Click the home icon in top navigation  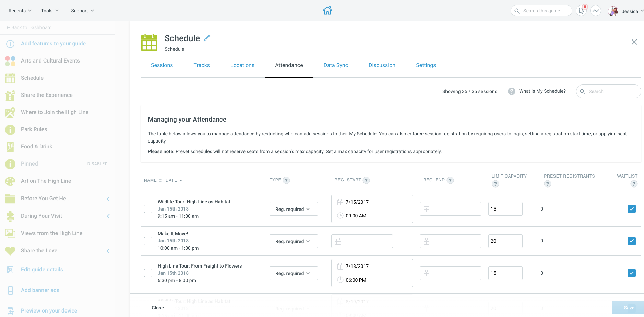(x=327, y=11)
